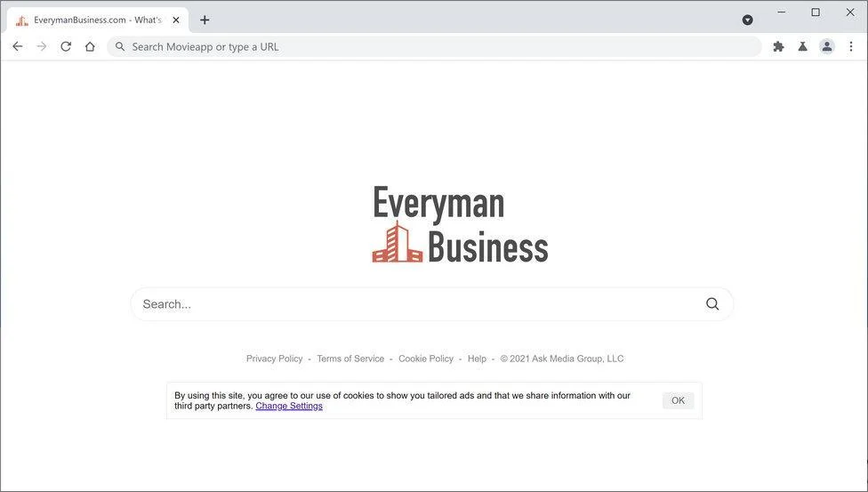Image resolution: width=868 pixels, height=492 pixels.
Task: Minimize the browser window
Action: pos(781,12)
